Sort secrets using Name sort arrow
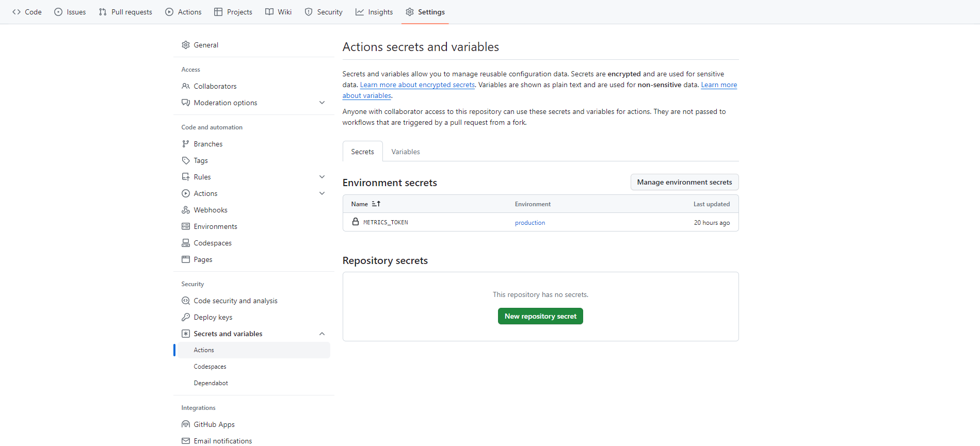Image resolution: width=980 pixels, height=446 pixels. (x=376, y=204)
